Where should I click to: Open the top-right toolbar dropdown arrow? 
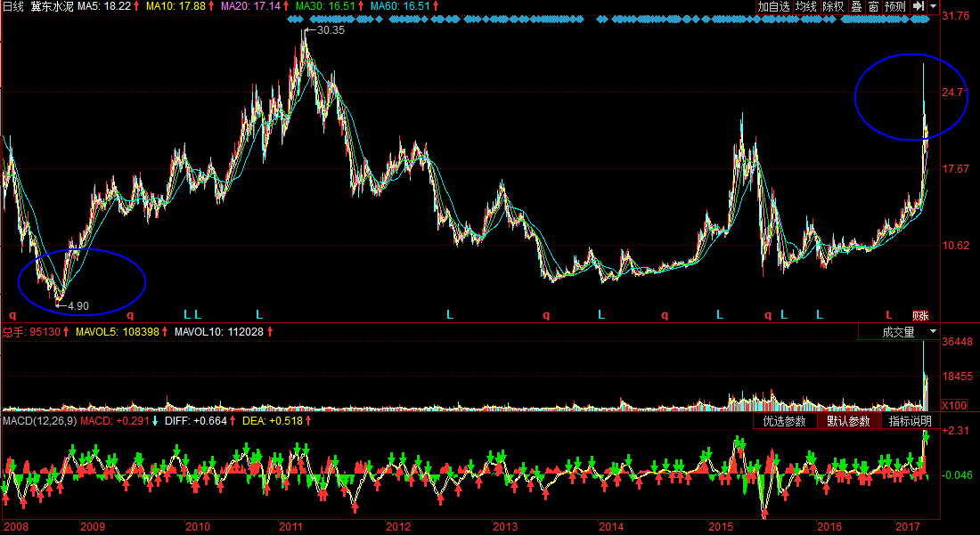933,7
